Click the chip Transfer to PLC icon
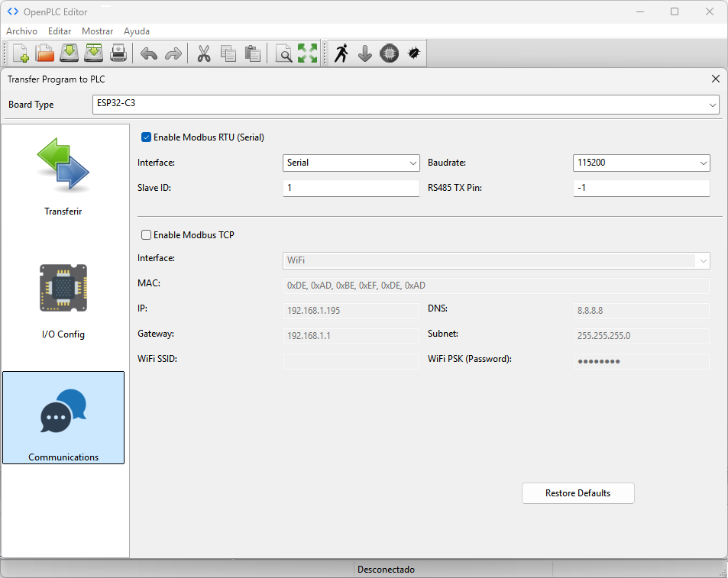This screenshot has height=578, width=728. pyautogui.click(x=390, y=53)
